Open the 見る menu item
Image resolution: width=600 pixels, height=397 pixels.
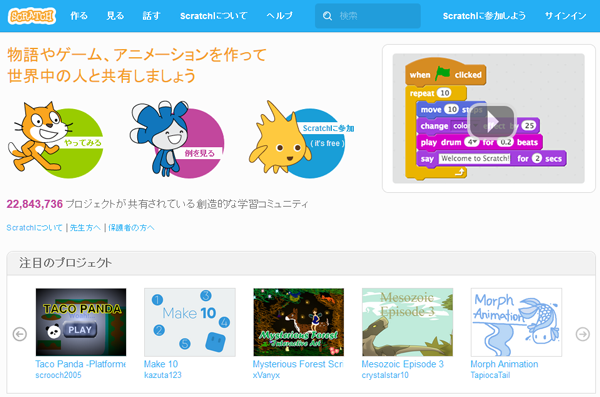[115, 16]
